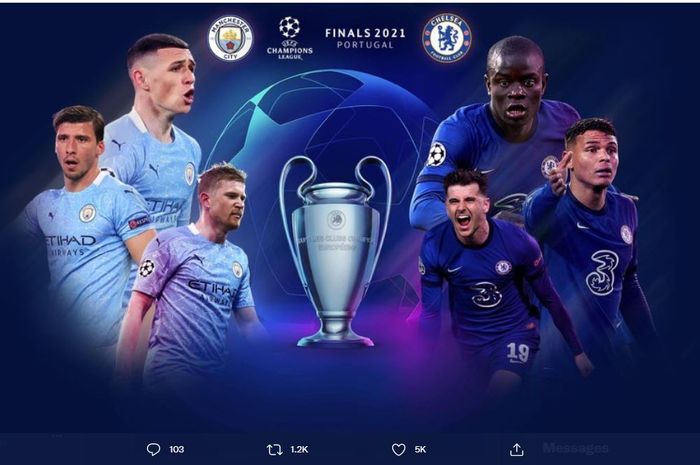Click the UEFA Champions League starball logo
This screenshot has width=700, height=465.
coord(290,27)
